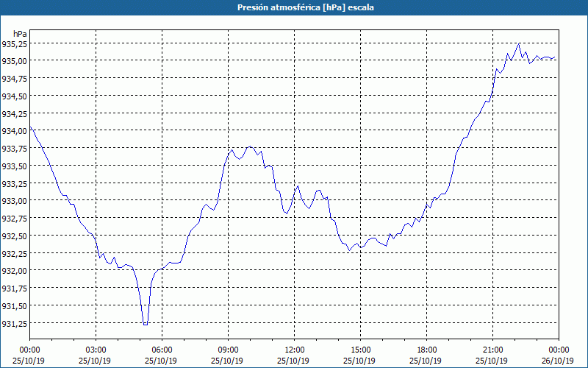This screenshot has width=588, height=368.
Task: Click the 12:00 time axis label
Action: coord(295,350)
